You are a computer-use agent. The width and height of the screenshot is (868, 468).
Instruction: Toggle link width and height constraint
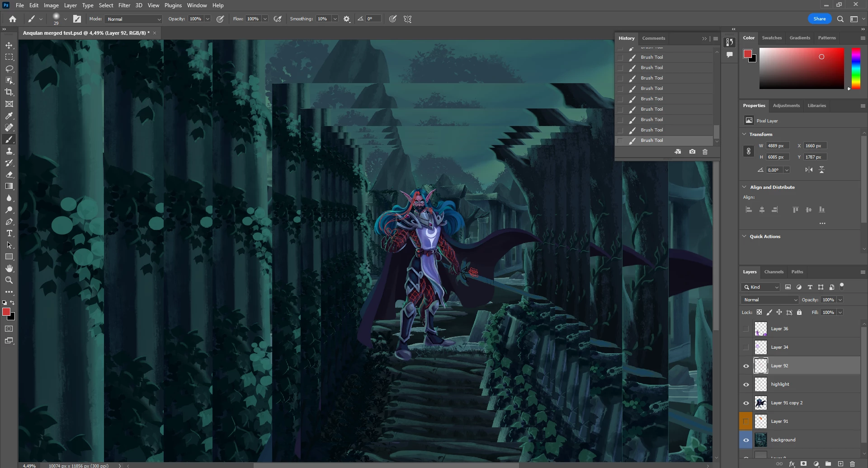(748, 151)
